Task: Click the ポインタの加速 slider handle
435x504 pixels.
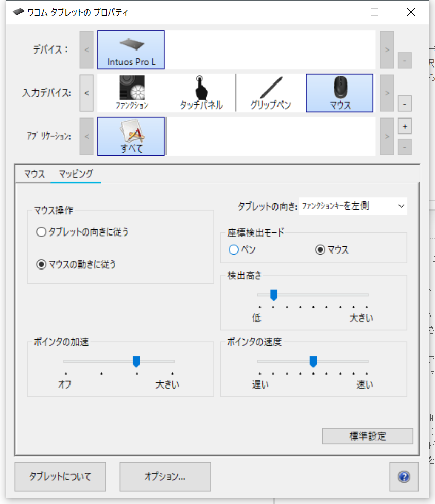Action: click(x=136, y=361)
